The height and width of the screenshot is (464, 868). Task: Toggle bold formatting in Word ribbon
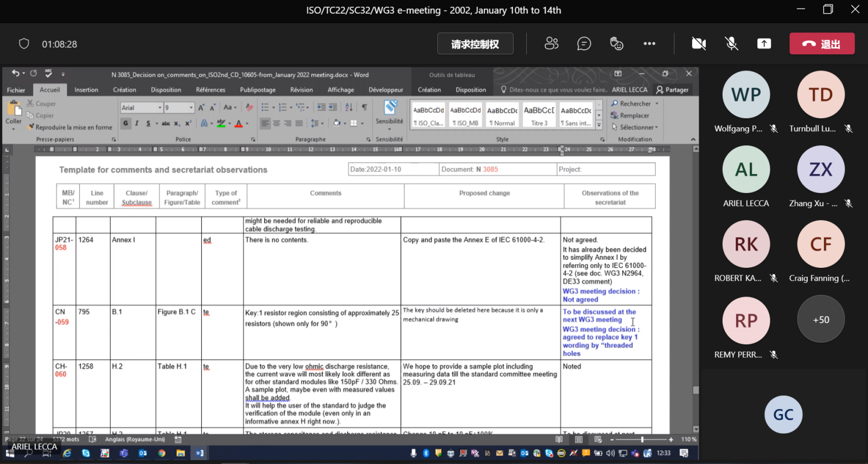point(126,124)
